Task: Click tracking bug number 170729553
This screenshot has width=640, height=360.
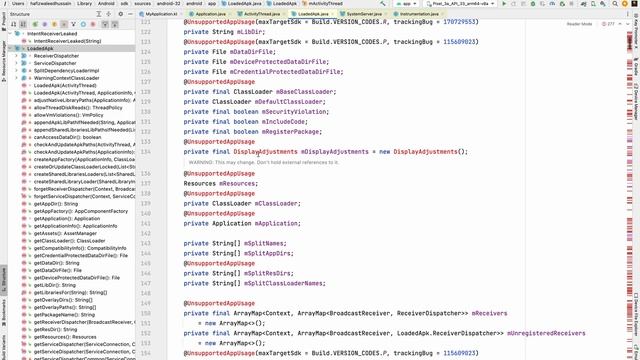Action: pyautogui.click(x=459, y=22)
